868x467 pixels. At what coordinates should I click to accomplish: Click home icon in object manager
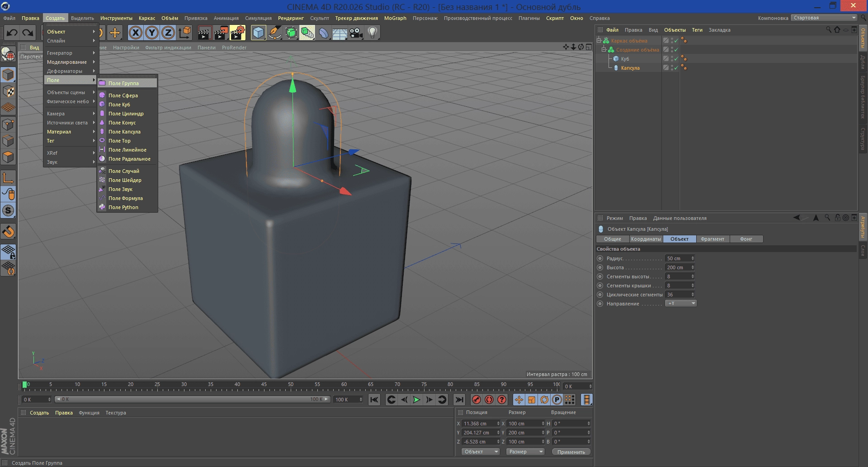coord(837,30)
